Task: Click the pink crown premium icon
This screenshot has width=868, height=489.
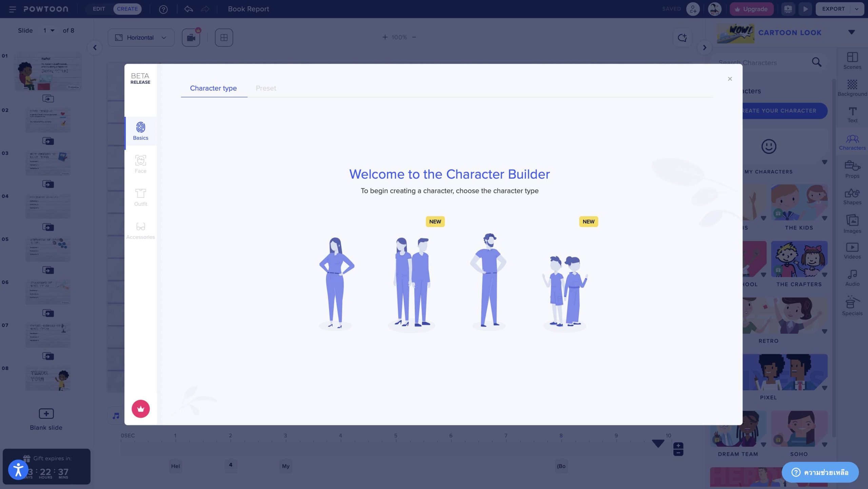Action: [x=140, y=409]
